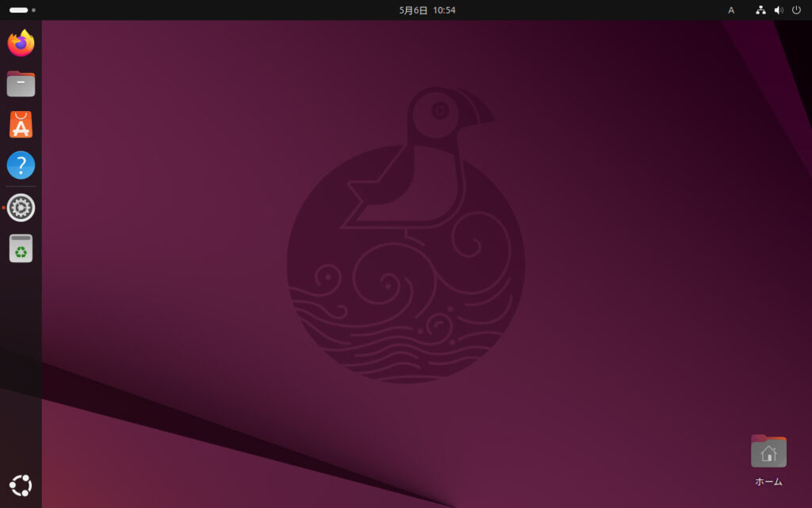Open the Settings gear icon in dock
The height and width of the screenshot is (508, 812).
tap(21, 208)
